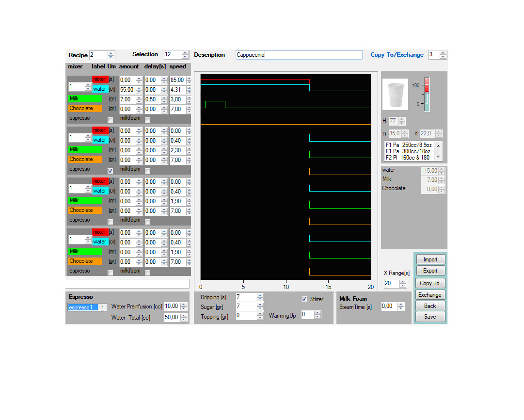The height and width of the screenshot is (420, 524).
Task: Click the plastic cup thumbnail
Action: pyautogui.click(x=396, y=95)
